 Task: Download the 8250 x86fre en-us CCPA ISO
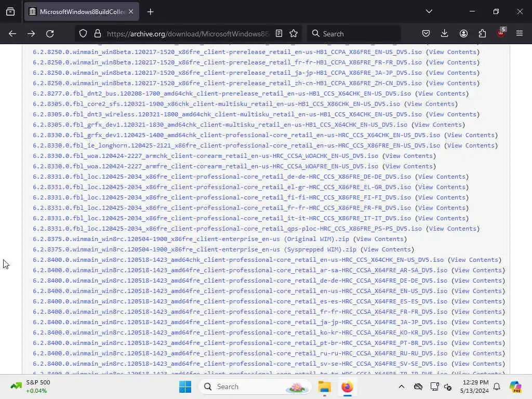point(227,52)
